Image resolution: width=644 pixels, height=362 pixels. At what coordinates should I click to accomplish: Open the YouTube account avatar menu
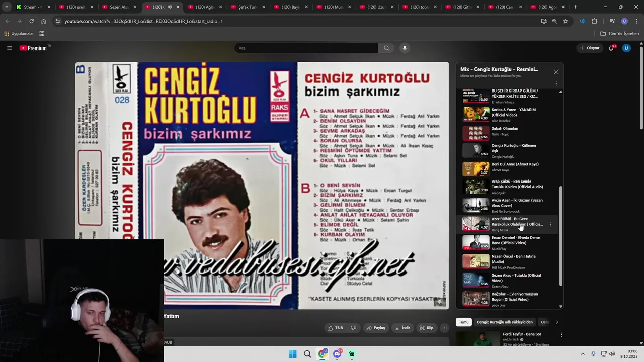click(x=626, y=48)
